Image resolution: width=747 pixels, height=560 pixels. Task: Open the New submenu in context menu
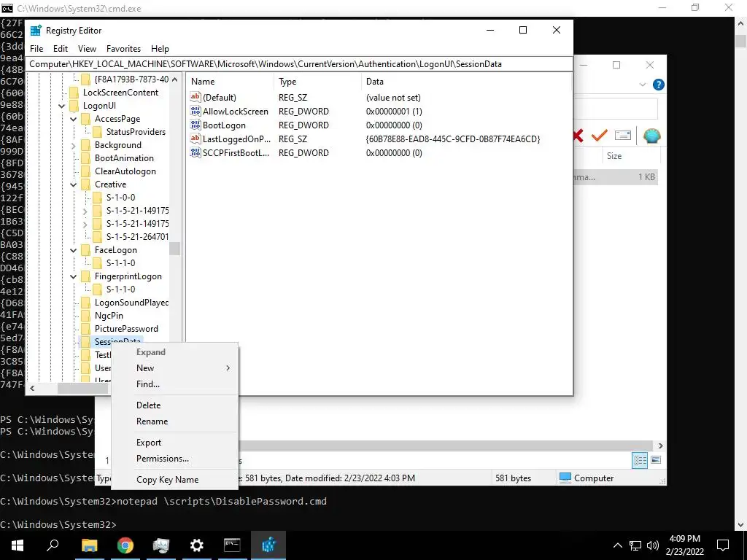pos(175,368)
